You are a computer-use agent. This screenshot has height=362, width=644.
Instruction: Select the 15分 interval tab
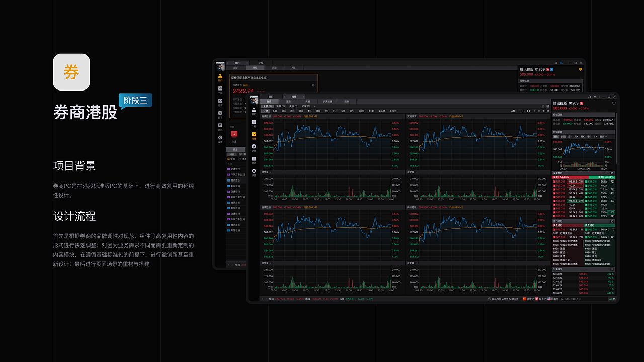tap(352, 111)
